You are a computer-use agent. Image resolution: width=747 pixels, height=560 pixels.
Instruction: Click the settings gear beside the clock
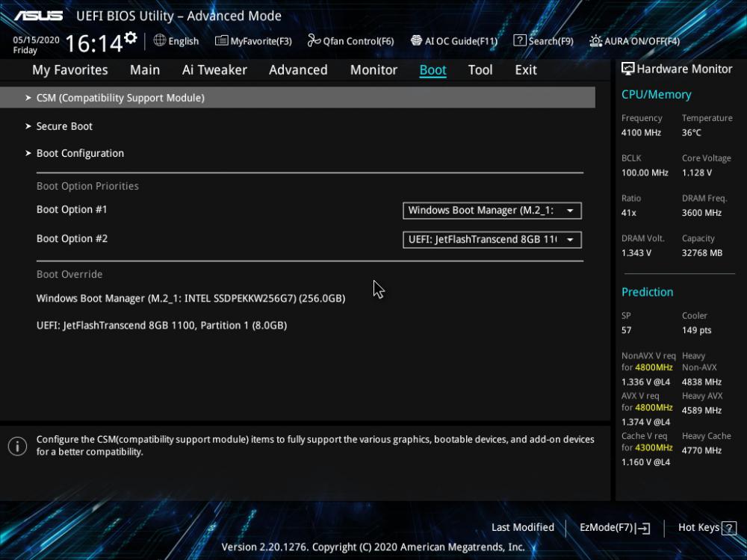(131, 37)
